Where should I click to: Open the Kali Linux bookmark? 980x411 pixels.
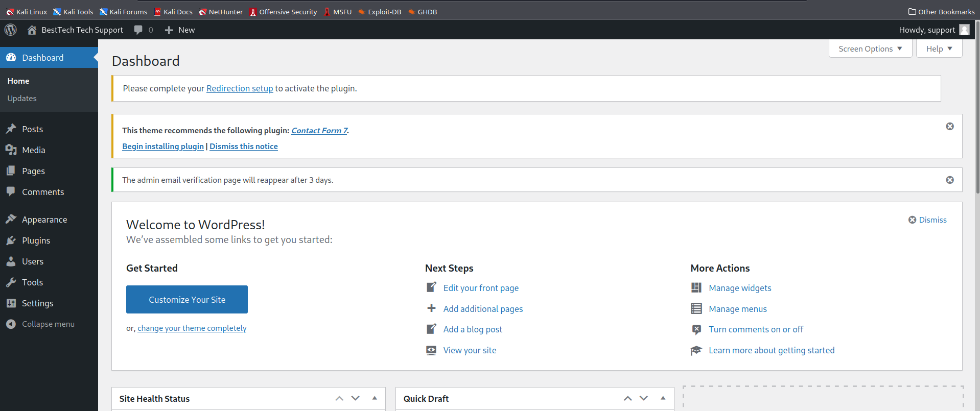tap(27, 12)
